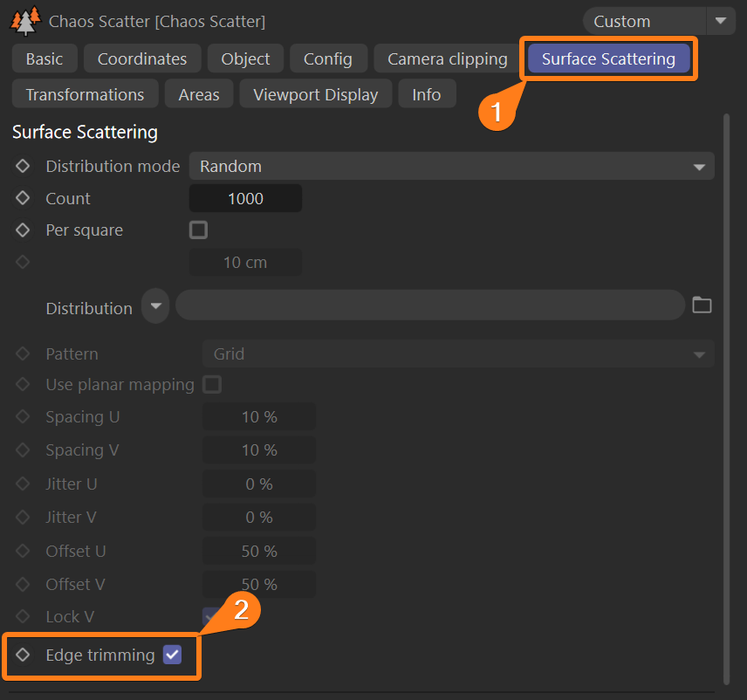Click the Edge trimming label
The width and height of the screenshot is (747, 700).
[x=100, y=655]
